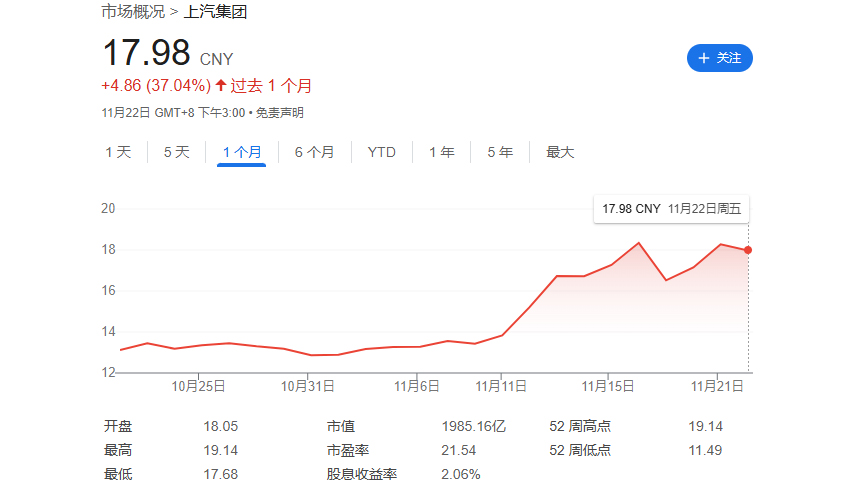Viewport: 856px width, 482px height.
Task: Switch chart to 1 年 range
Action: (x=442, y=152)
